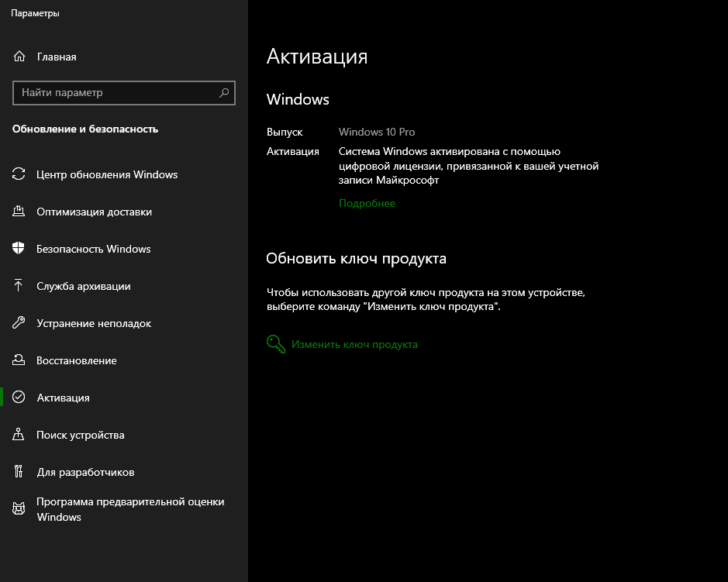Open Для разработчиков section
Screen dimensions: 728x582
85,472
